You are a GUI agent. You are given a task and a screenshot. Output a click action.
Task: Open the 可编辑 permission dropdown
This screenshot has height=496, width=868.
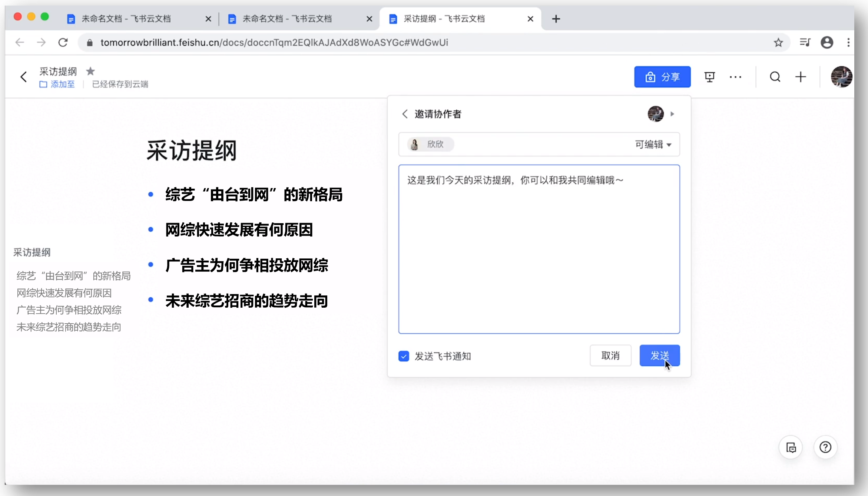point(653,144)
